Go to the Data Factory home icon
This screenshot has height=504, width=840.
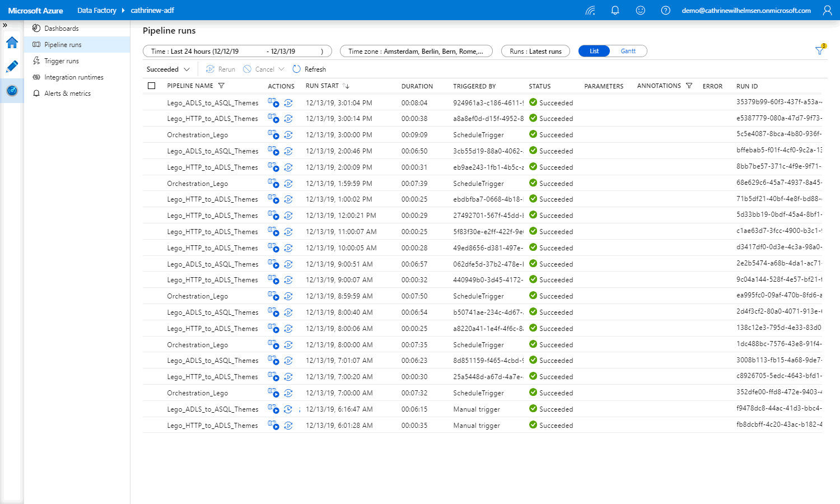12,43
